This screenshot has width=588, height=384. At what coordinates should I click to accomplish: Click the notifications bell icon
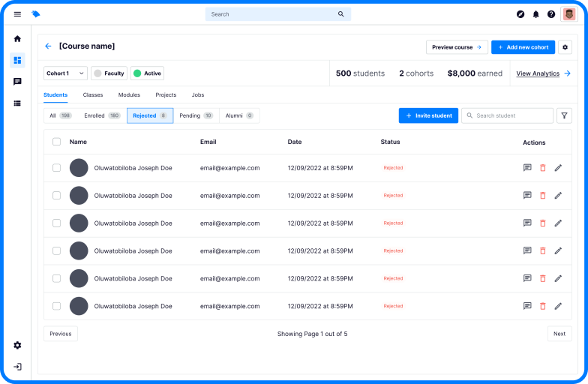[x=535, y=14]
